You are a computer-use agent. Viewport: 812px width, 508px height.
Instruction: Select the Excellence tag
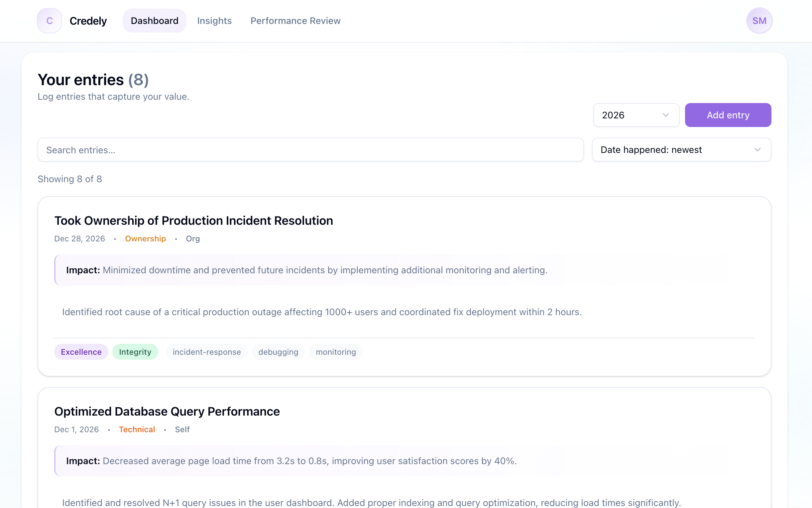click(81, 352)
